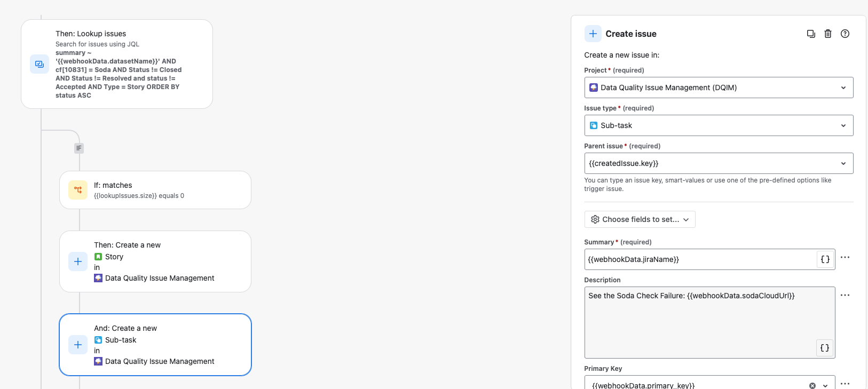Click the Lookup issues step icon

(x=40, y=64)
